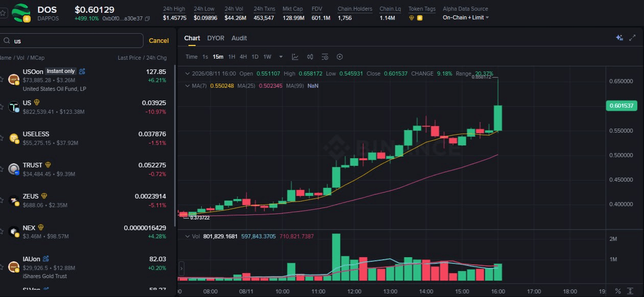Select the 1s timeframe
The width and height of the screenshot is (644, 297).
click(205, 57)
